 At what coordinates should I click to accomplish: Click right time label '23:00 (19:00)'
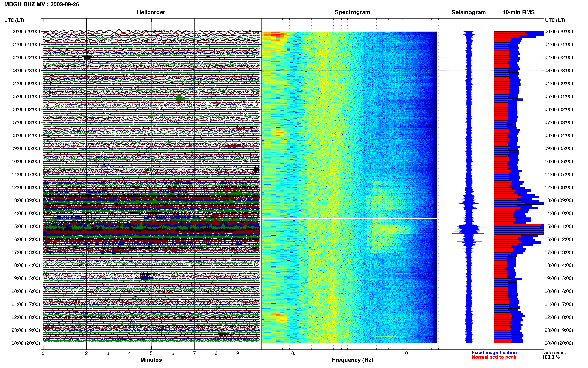click(559, 330)
